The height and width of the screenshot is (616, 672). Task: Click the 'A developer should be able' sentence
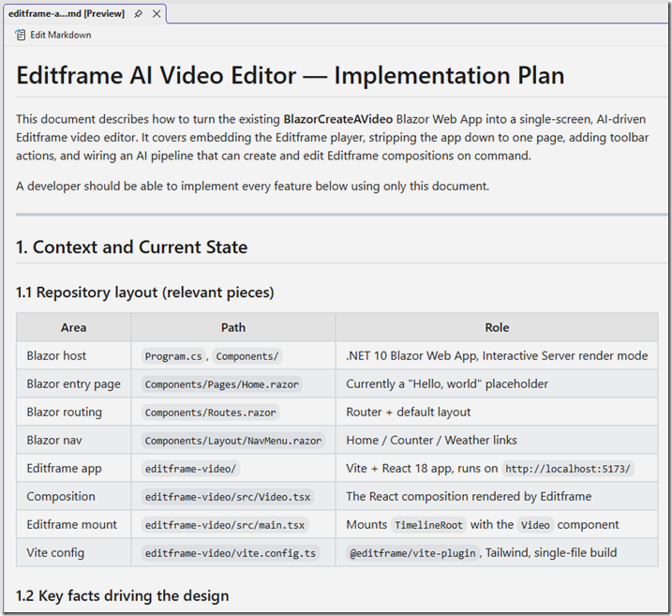pyautogui.click(x=252, y=186)
